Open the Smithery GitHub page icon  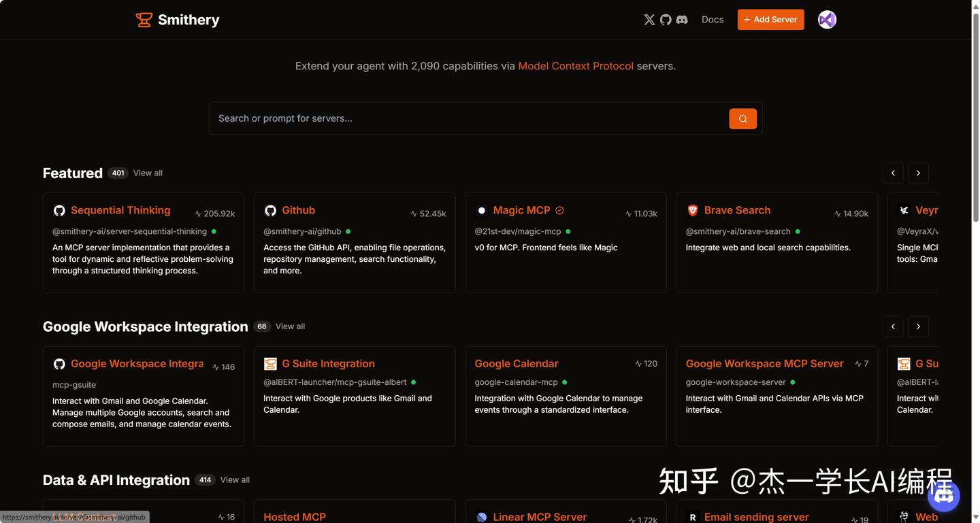pyautogui.click(x=665, y=19)
